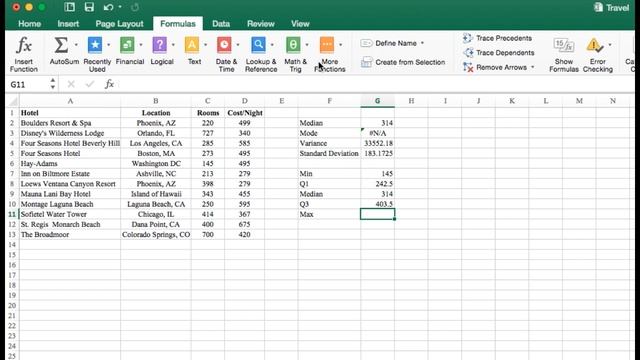Click the Trace Dependents icon
This screenshot has height=360, width=640.
pyautogui.click(x=468, y=53)
